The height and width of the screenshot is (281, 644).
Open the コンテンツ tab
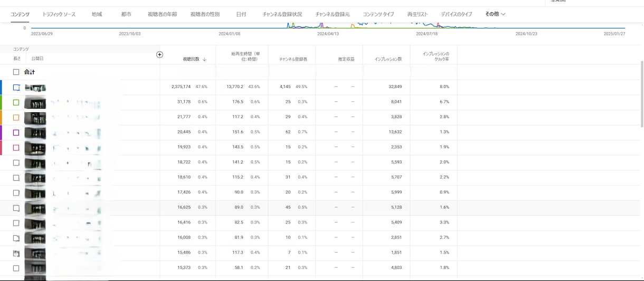tap(20, 14)
